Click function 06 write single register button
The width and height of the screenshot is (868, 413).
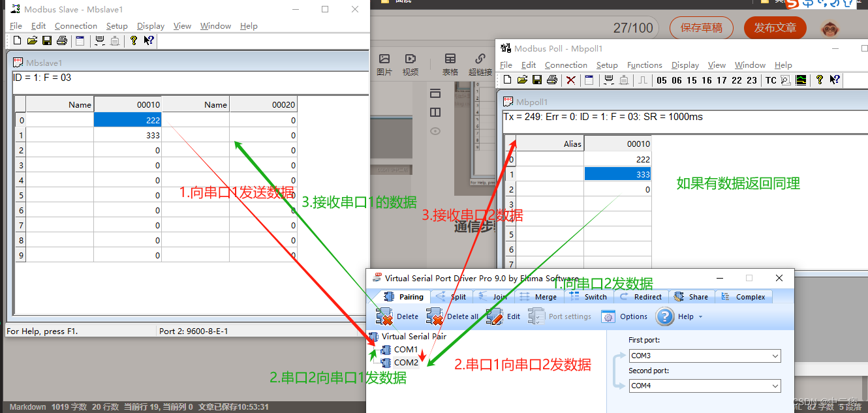pyautogui.click(x=677, y=80)
